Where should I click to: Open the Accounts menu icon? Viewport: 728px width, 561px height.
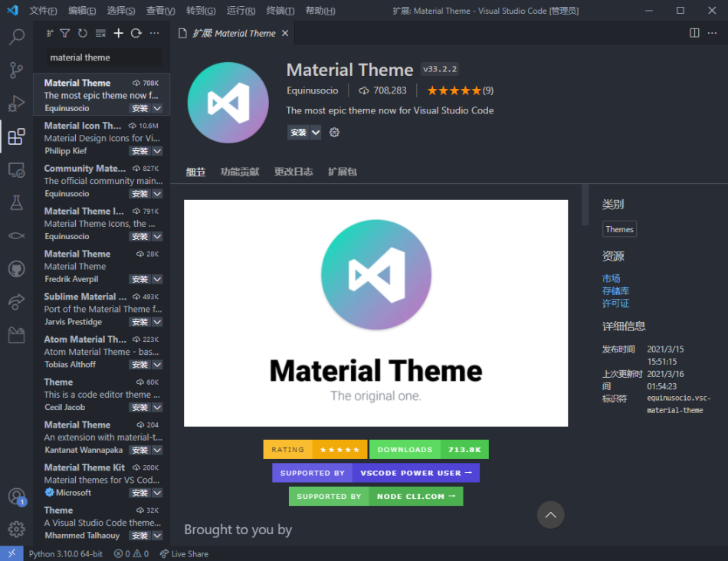click(17, 497)
